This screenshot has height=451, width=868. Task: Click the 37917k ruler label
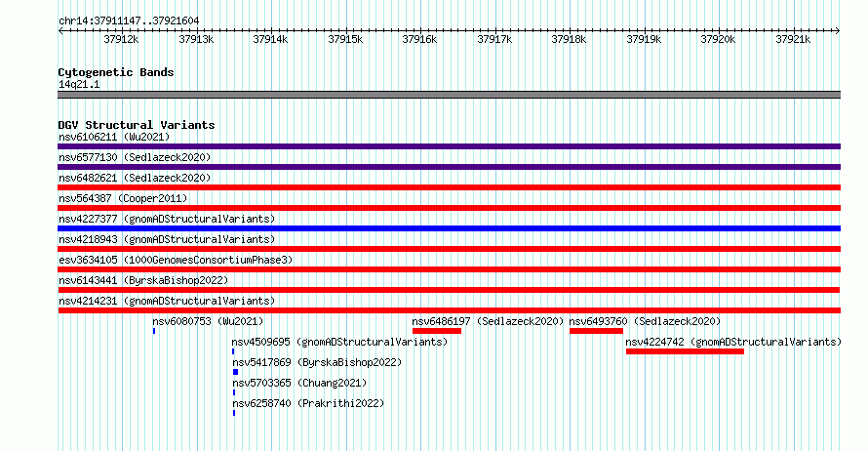[494, 39]
